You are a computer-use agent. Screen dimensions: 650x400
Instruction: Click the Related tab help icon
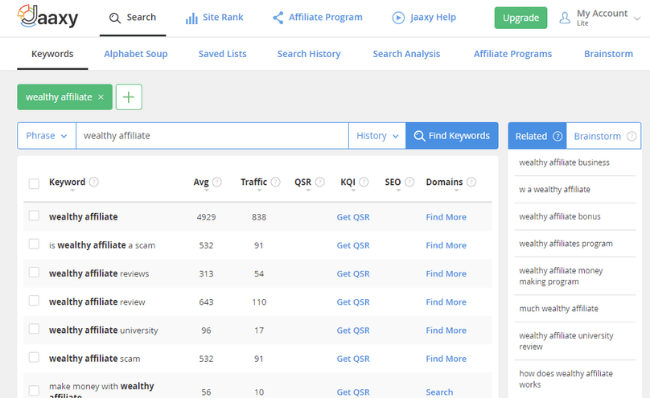(x=558, y=136)
